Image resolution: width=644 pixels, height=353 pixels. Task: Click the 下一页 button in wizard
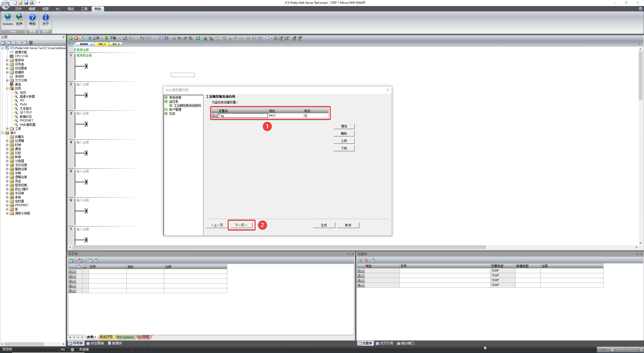coord(241,225)
